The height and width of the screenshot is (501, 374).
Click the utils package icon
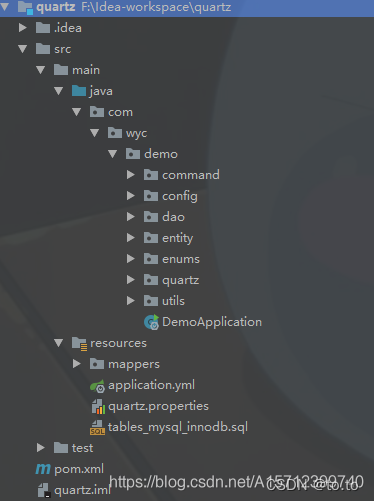151,301
